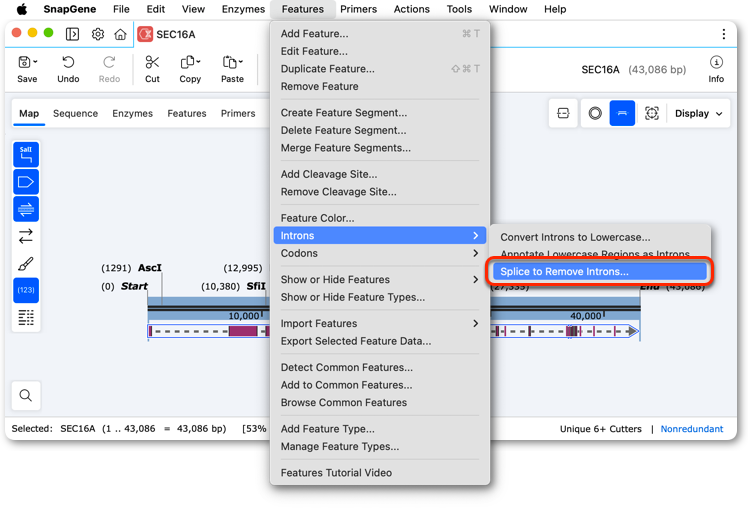Screen dimensions: 748x518
Task: Open the Apple menu
Action: point(22,9)
